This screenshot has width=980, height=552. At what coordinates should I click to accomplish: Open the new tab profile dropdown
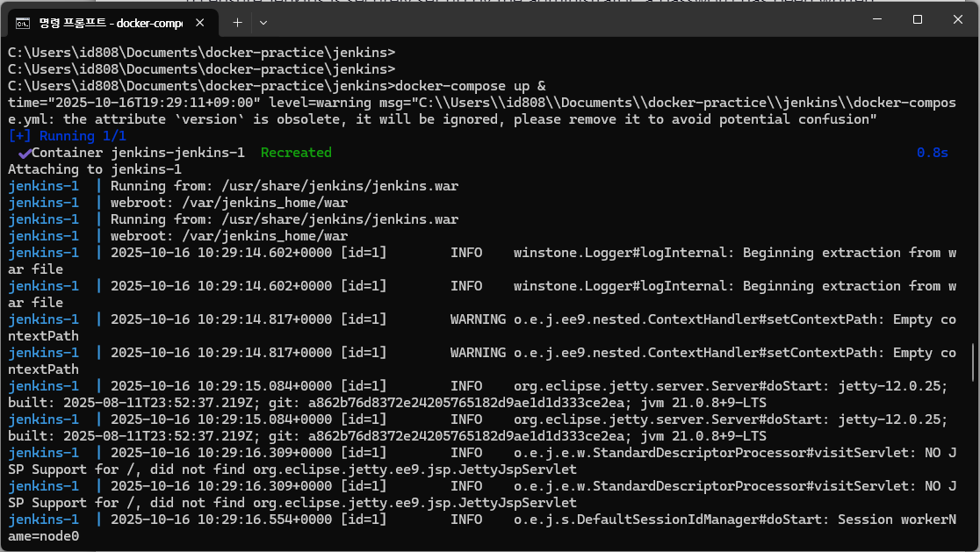click(x=263, y=23)
